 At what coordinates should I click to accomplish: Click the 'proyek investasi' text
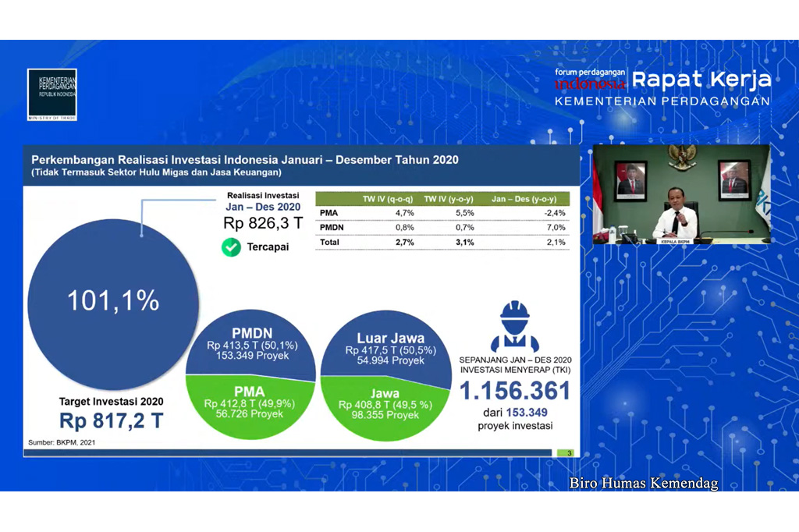tap(515, 425)
